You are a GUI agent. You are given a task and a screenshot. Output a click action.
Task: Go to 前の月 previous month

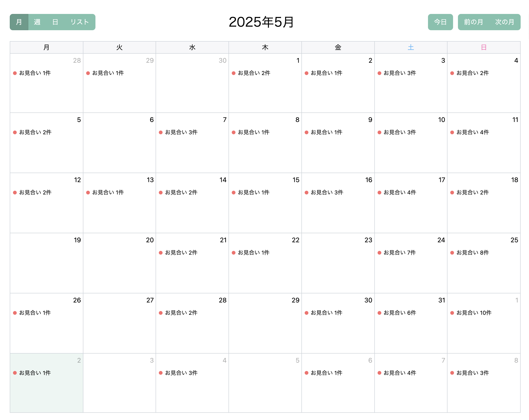[473, 22]
